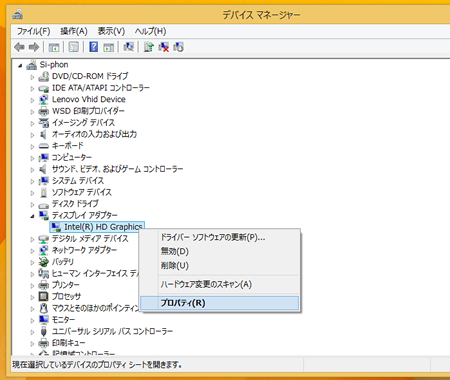Click the オーディオの入力および出力 speaker icon
This screenshot has height=380, width=450.
click(44, 134)
